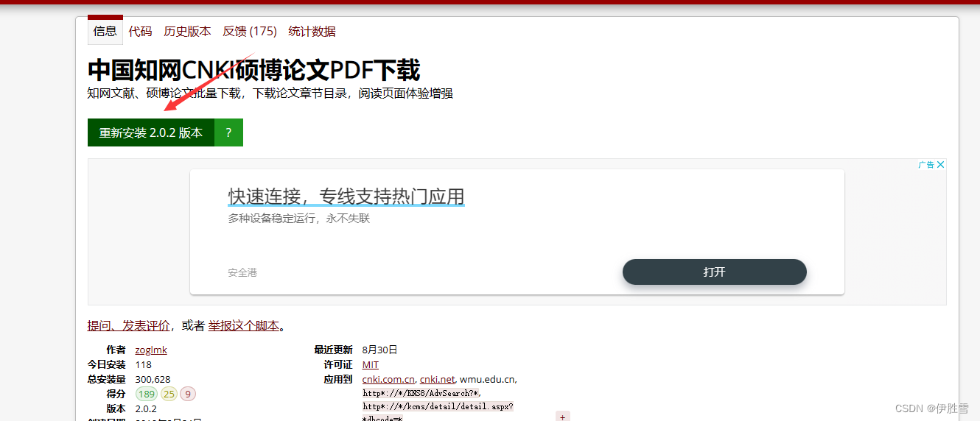Screen dimensions: 980x421
Task: Click ad subtitle 多种设备稳定运行，永不失联
Action: [x=298, y=218]
